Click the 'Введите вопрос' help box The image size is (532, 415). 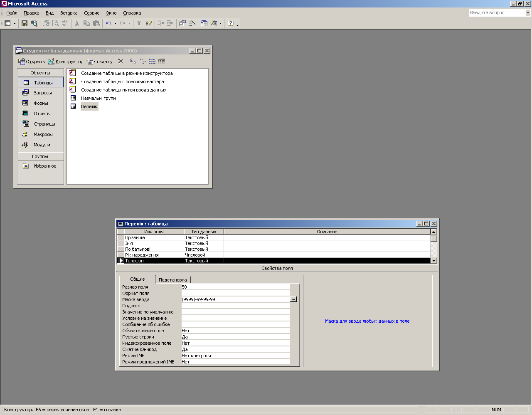(x=497, y=13)
